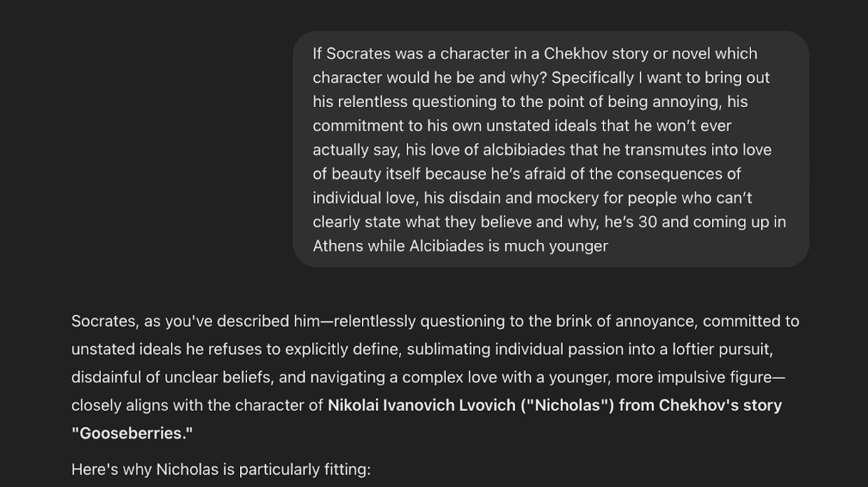Click "closely aligns with the character of" text
The image size is (868, 487).
pyautogui.click(x=197, y=405)
